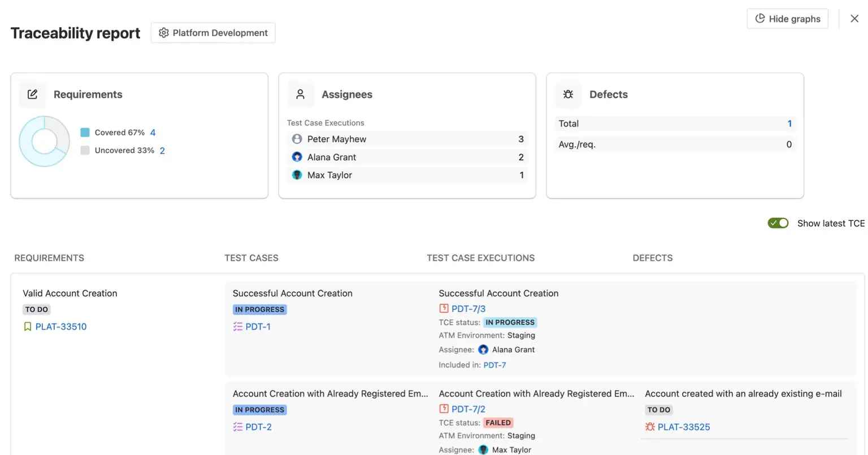Image resolution: width=868 pixels, height=455 pixels.
Task: Click the Assignees person icon
Action: coord(300,94)
